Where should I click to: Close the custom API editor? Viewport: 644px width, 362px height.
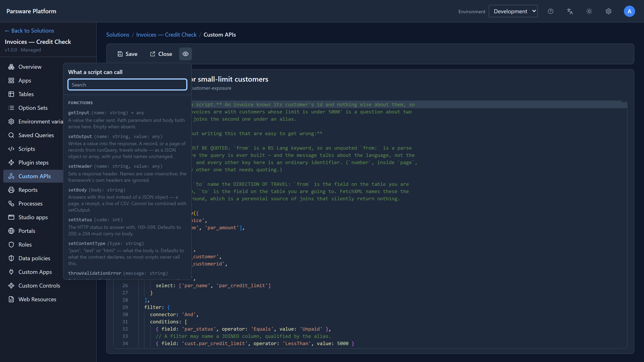[x=161, y=54]
